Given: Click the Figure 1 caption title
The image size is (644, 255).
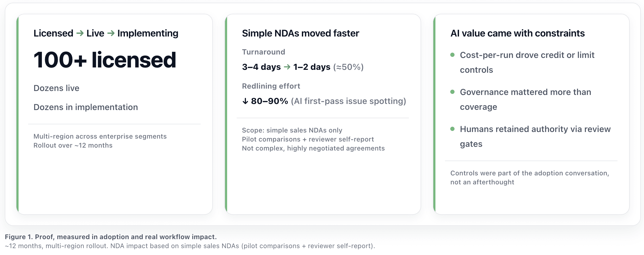Looking at the screenshot, I should click(111, 237).
